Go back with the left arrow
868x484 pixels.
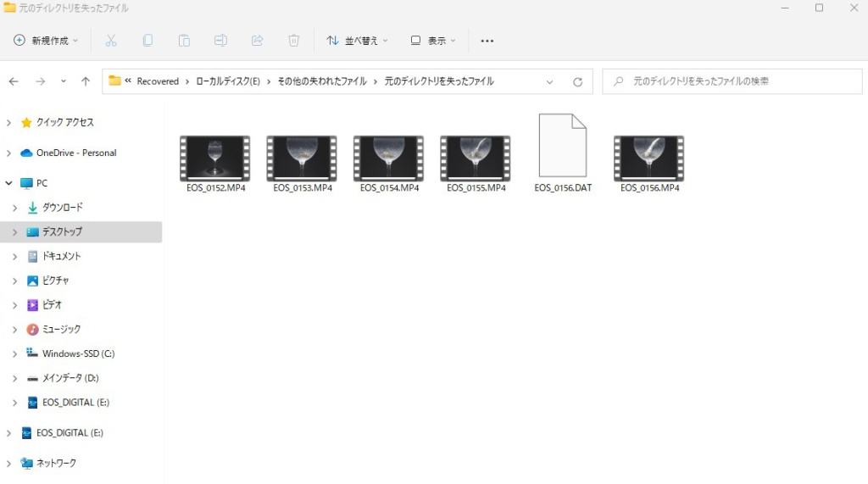click(14, 81)
